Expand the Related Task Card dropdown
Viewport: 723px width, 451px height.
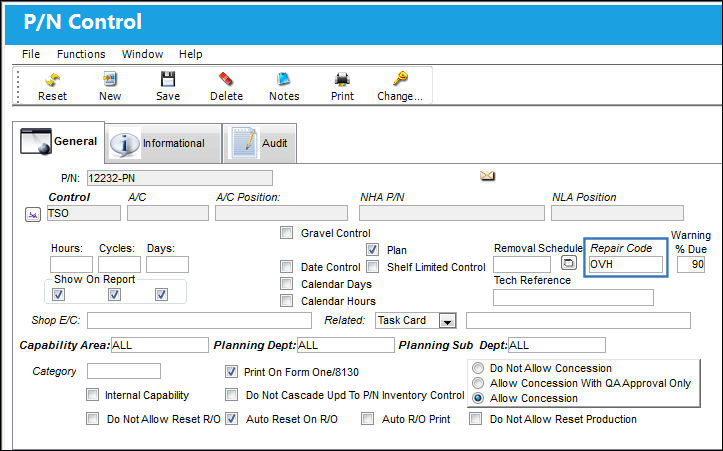(x=447, y=320)
